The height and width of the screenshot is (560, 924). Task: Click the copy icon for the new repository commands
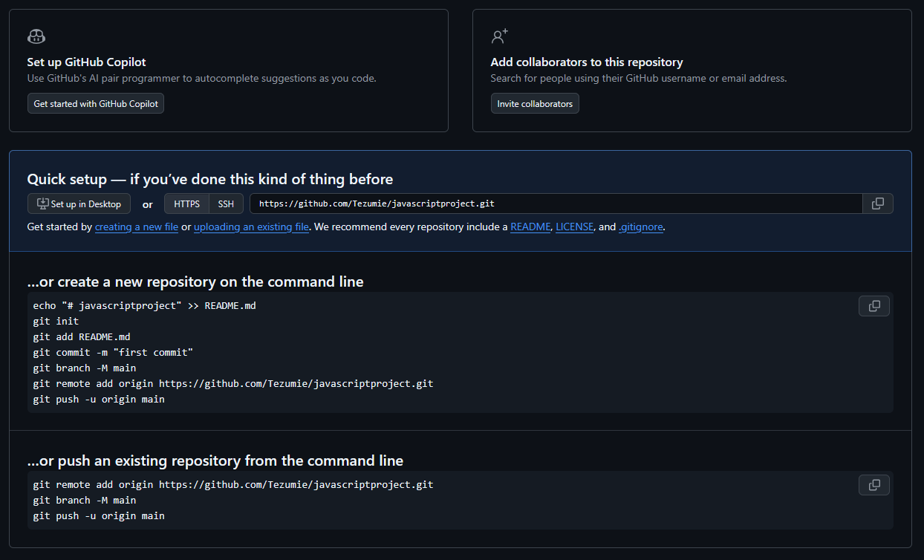(873, 305)
